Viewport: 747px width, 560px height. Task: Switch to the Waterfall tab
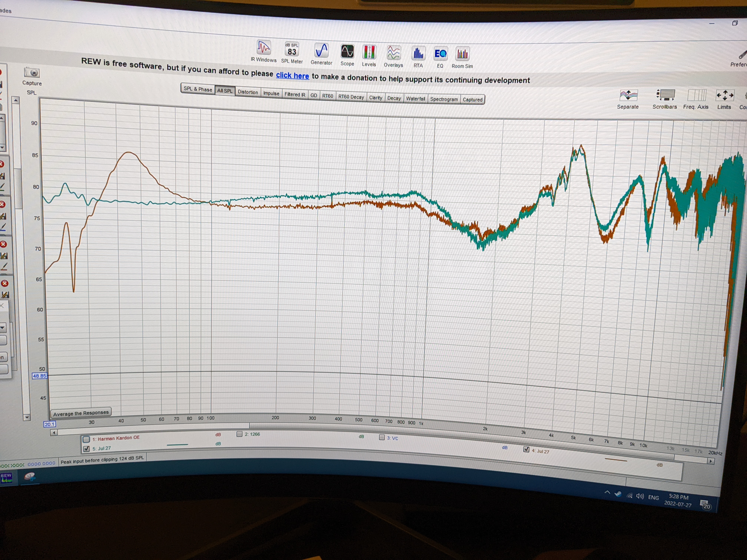pyautogui.click(x=415, y=99)
